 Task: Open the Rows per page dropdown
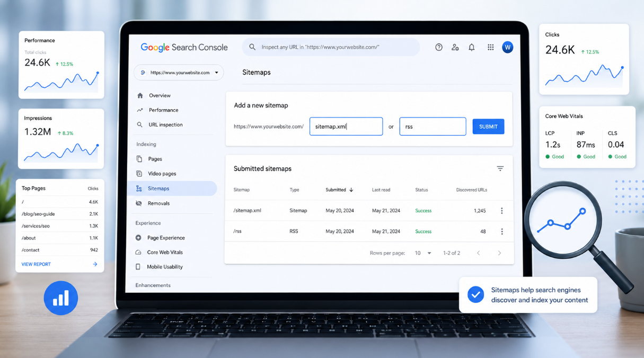(423, 253)
